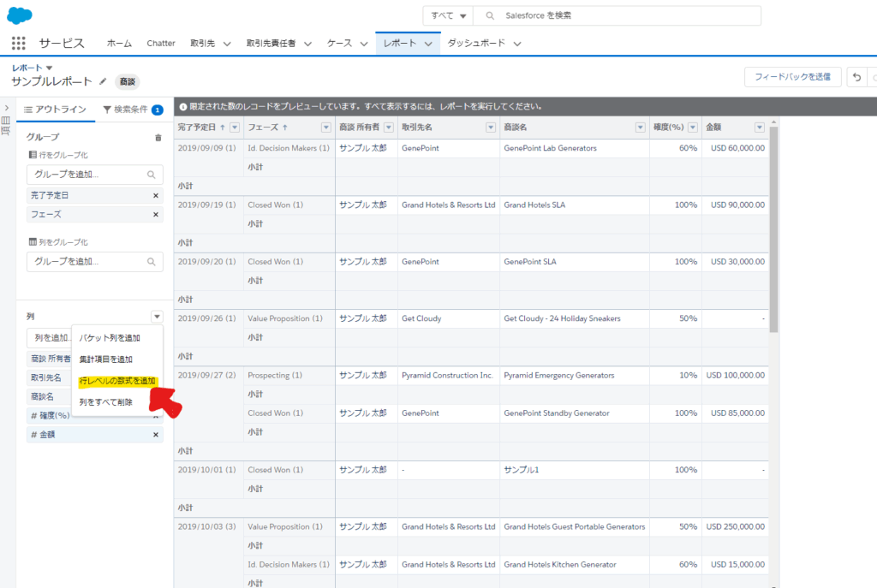Click the trash icon in グループ section

click(158, 138)
